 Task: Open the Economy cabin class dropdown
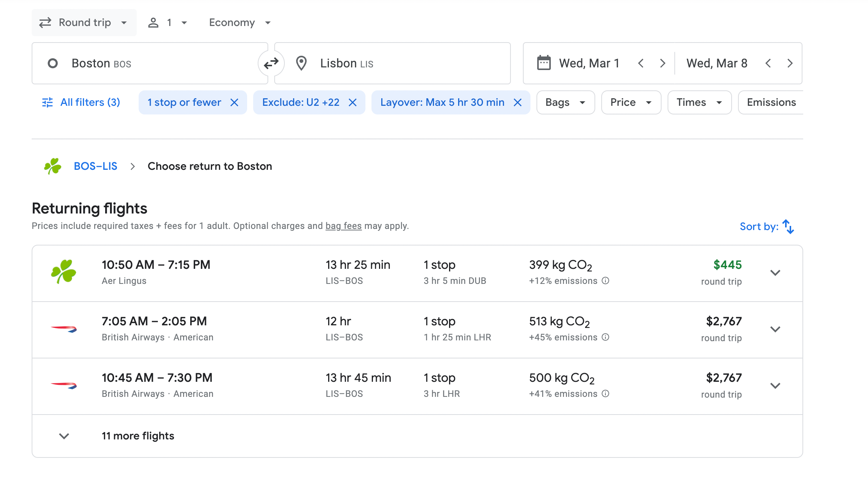coord(240,23)
